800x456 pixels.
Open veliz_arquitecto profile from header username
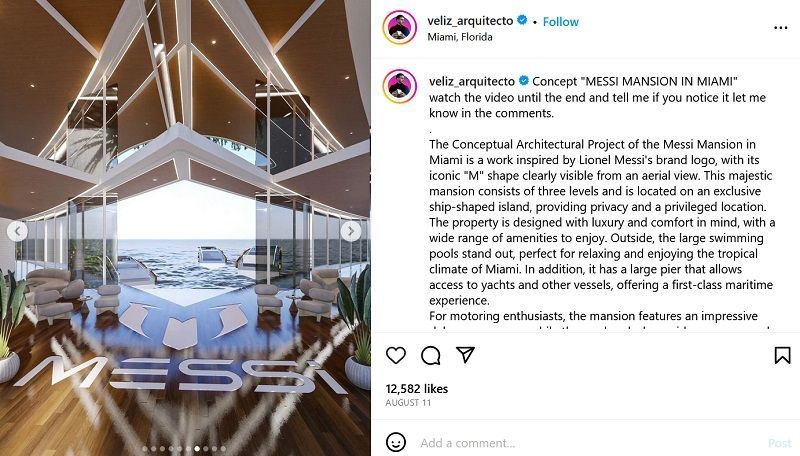pos(470,20)
